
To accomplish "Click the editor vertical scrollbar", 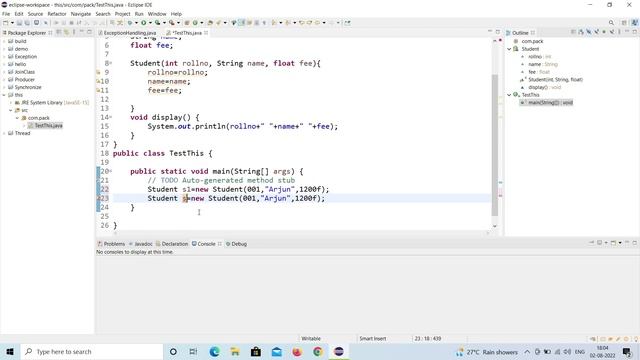I will point(495,145).
